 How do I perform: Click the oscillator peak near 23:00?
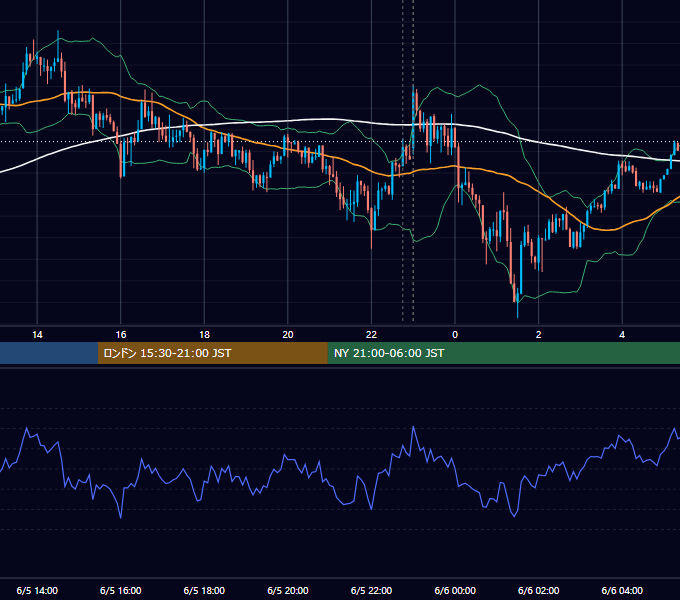coord(413,427)
